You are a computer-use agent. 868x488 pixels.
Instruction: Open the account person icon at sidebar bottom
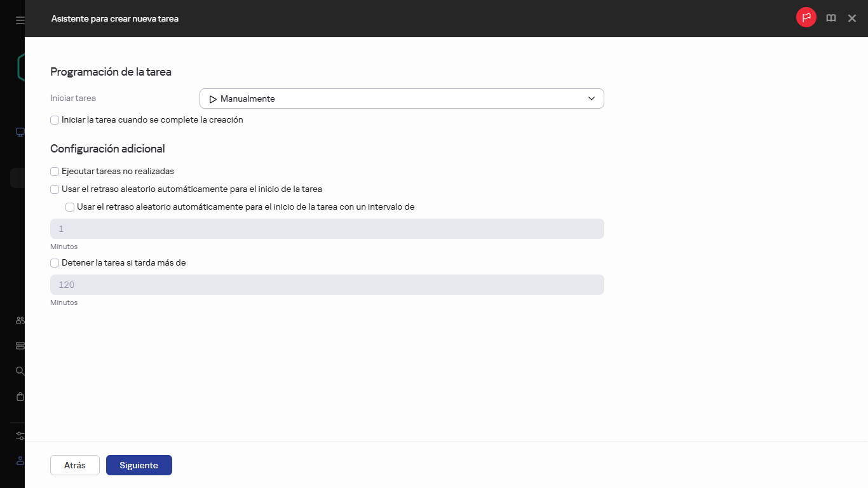[18, 461]
